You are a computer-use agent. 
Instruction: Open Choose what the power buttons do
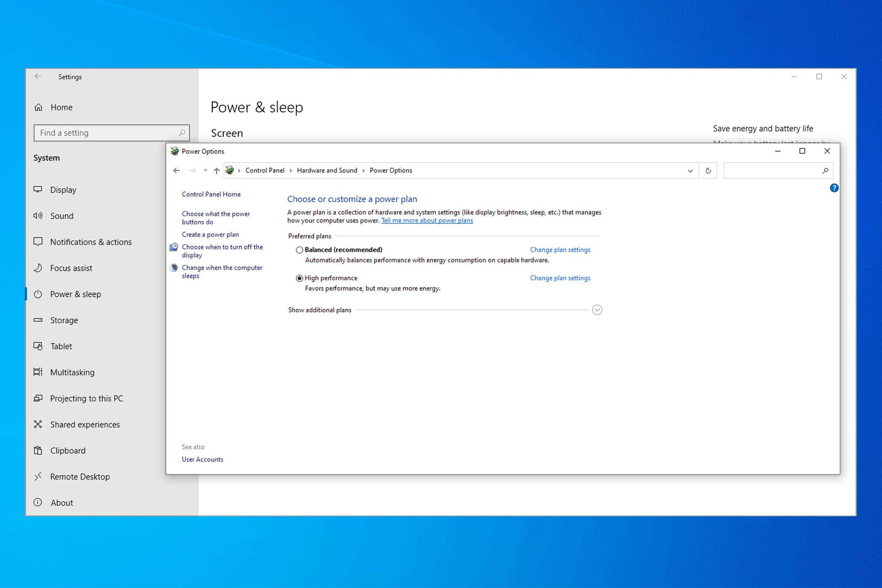coord(216,218)
